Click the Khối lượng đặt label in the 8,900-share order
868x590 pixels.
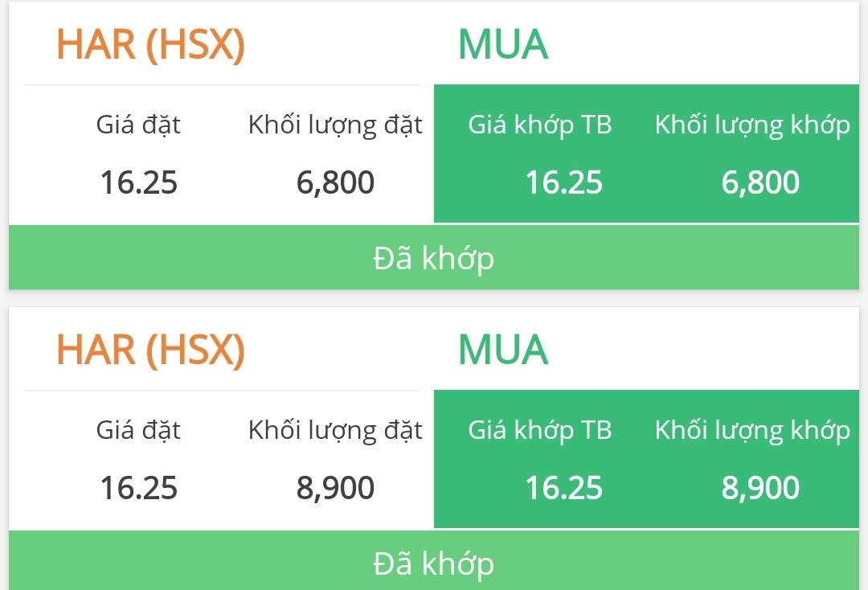click(335, 431)
